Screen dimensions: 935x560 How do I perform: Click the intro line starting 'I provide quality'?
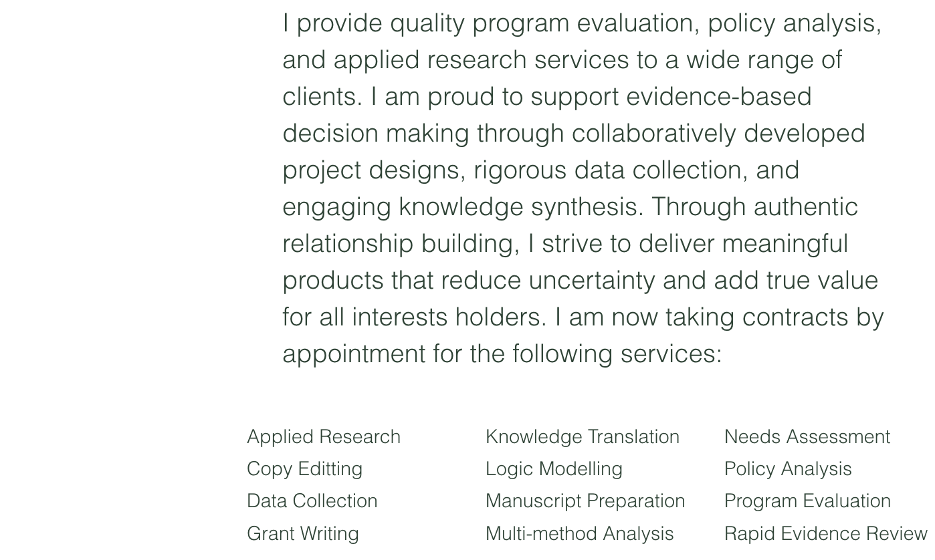[582, 23]
